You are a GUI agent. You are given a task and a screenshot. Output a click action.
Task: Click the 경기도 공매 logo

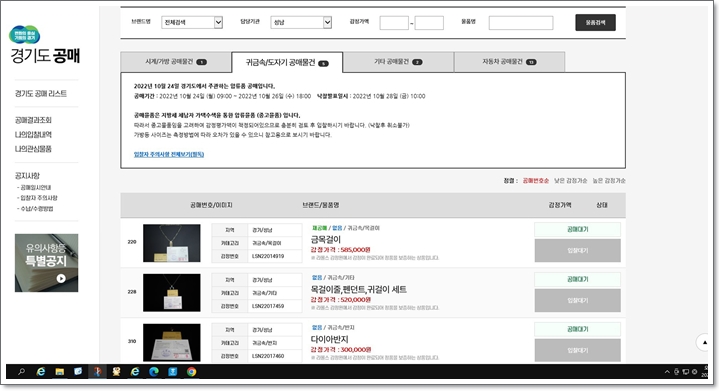click(x=45, y=45)
